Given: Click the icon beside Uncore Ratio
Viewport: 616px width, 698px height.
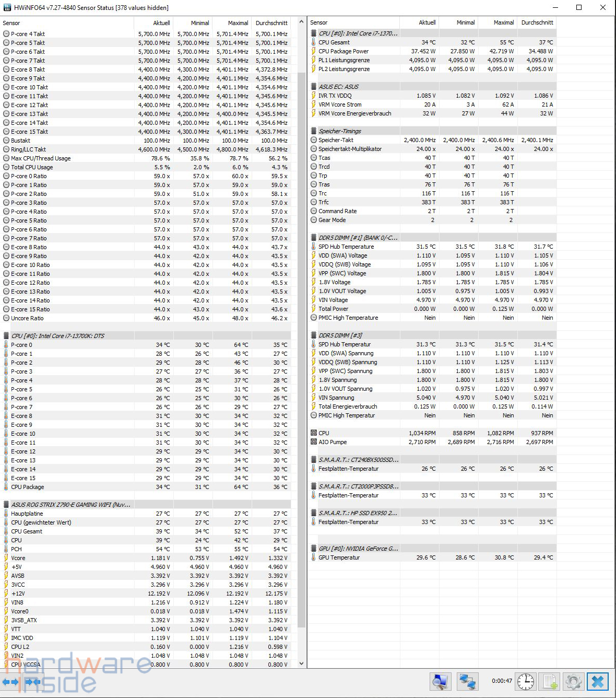Looking at the screenshot, I should tap(6, 318).
